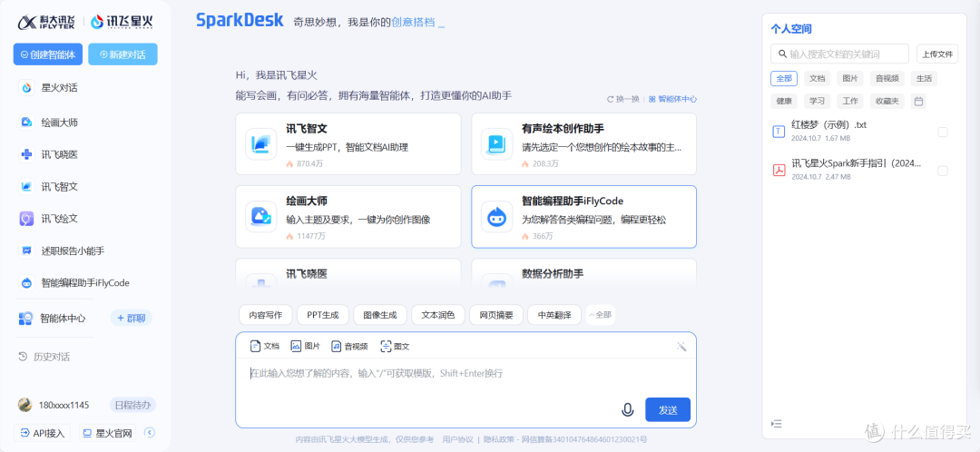Choose 内容写作 quick prompt
The height and width of the screenshot is (452, 980).
266,315
